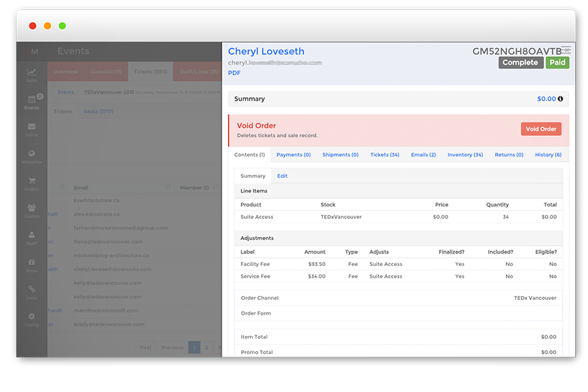The height and width of the screenshot is (392, 588).
Task: Open Cheryl Loveseth's PDF link
Action: [x=233, y=73]
